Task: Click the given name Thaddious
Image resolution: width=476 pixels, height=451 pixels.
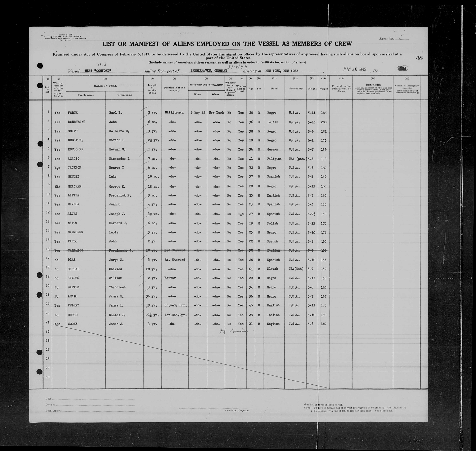Action: pos(118,287)
